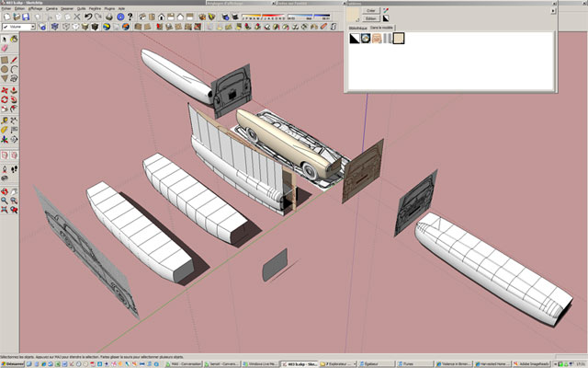Open the Caméra menu

click(x=51, y=8)
